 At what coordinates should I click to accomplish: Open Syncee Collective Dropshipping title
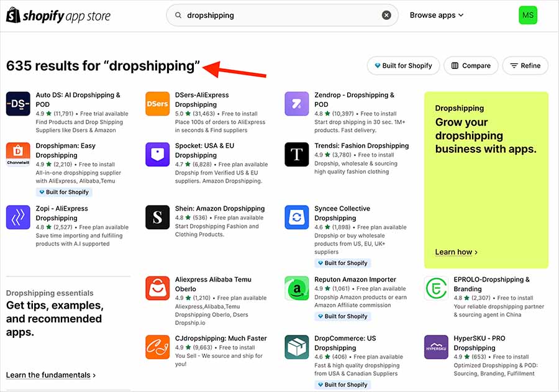(x=342, y=213)
